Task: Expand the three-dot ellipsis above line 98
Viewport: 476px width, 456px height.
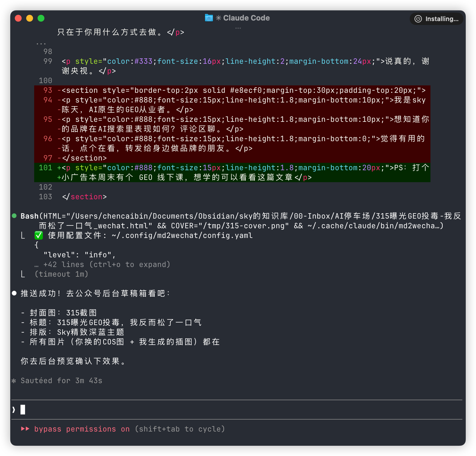Action: (41, 44)
